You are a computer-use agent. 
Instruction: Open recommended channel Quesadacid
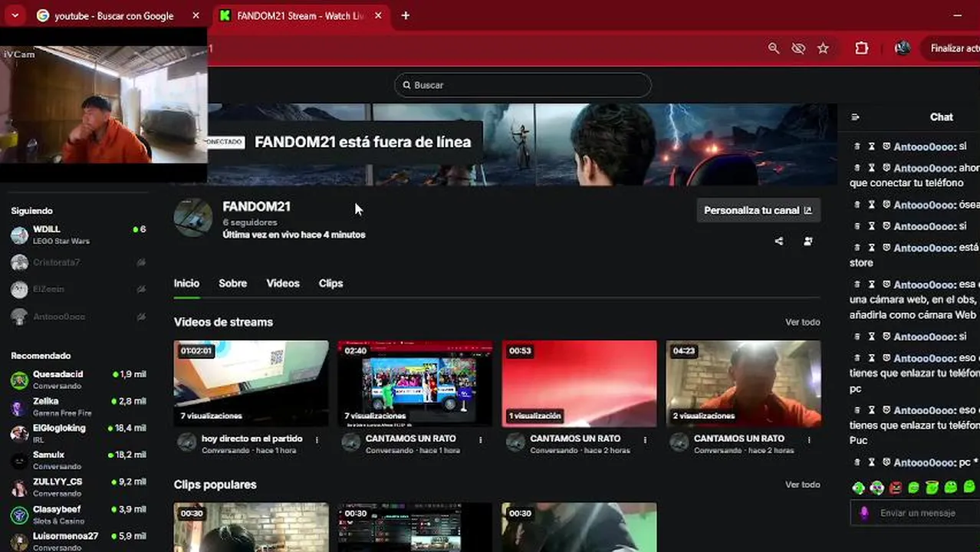click(78, 379)
